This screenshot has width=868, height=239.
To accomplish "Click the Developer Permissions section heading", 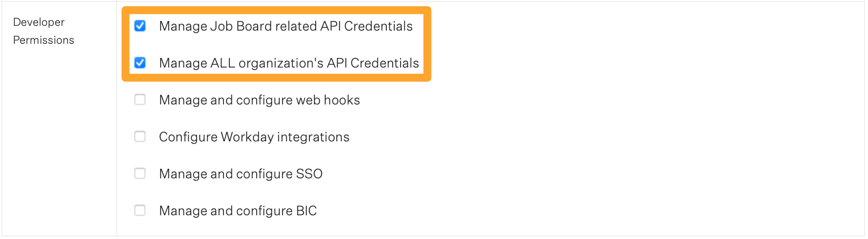I will (43, 31).
